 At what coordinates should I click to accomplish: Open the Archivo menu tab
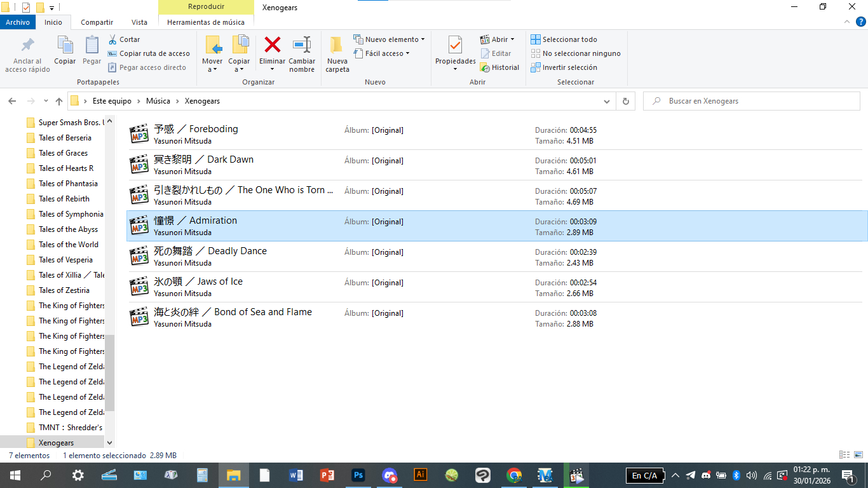18,22
